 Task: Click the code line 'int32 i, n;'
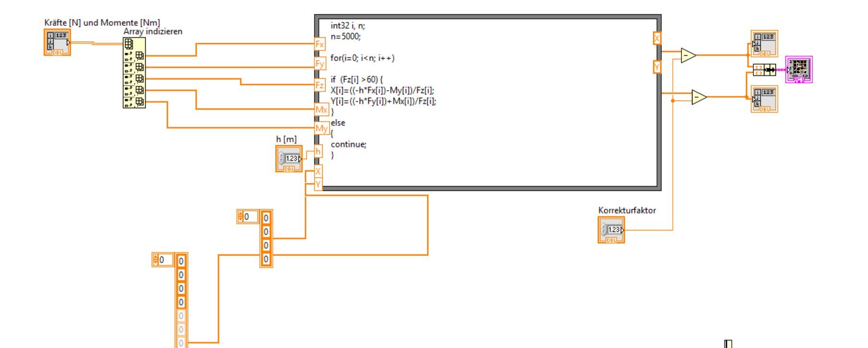pyautogui.click(x=348, y=26)
